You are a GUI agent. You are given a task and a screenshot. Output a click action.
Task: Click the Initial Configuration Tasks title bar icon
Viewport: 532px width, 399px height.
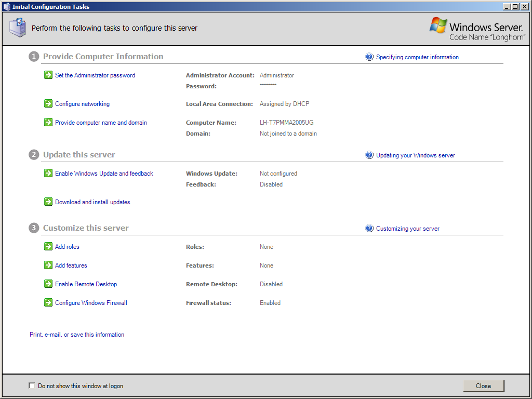click(x=7, y=7)
